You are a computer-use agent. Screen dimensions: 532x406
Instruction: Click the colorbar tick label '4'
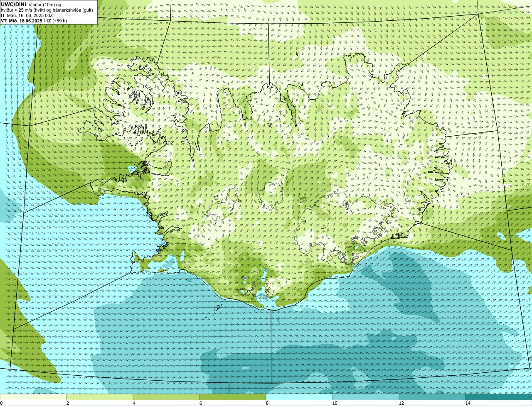coord(134,403)
